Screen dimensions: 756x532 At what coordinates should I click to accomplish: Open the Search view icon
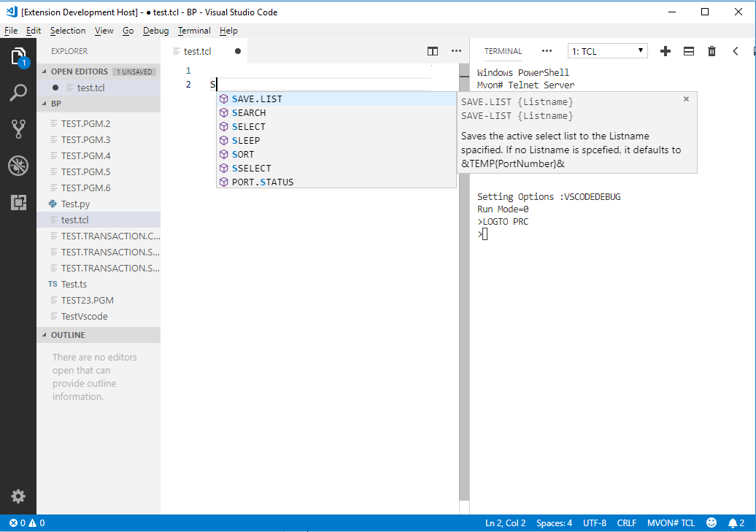[18, 92]
